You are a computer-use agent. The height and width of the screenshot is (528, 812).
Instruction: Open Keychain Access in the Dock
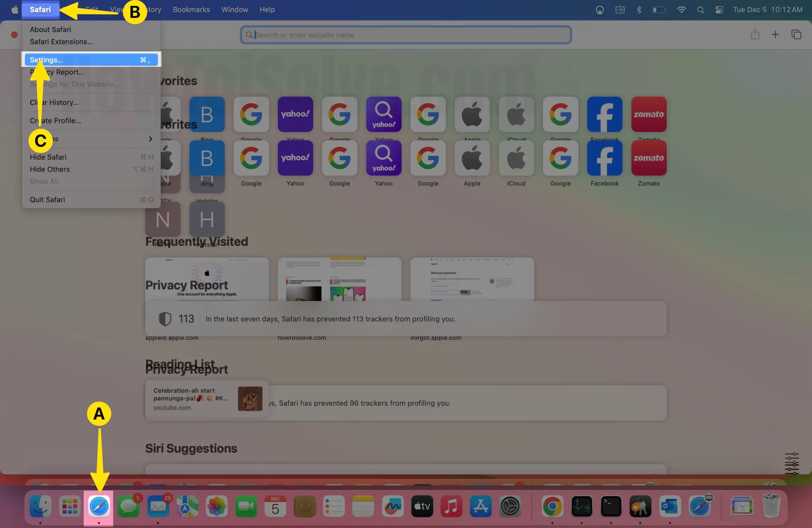pyautogui.click(x=640, y=506)
